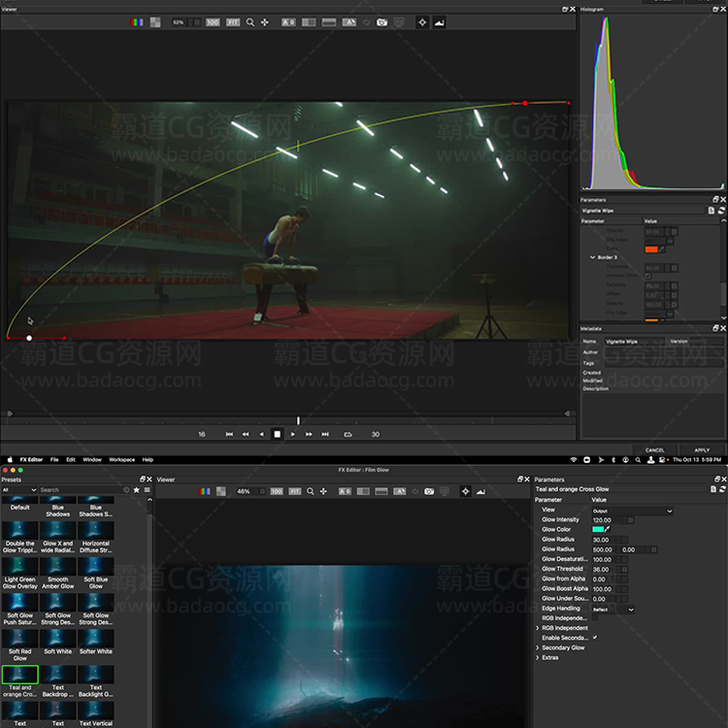The image size is (728, 728).
Task: Open the Edit menu in menu bar
Action: pyautogui.click(x=70, y=459)
